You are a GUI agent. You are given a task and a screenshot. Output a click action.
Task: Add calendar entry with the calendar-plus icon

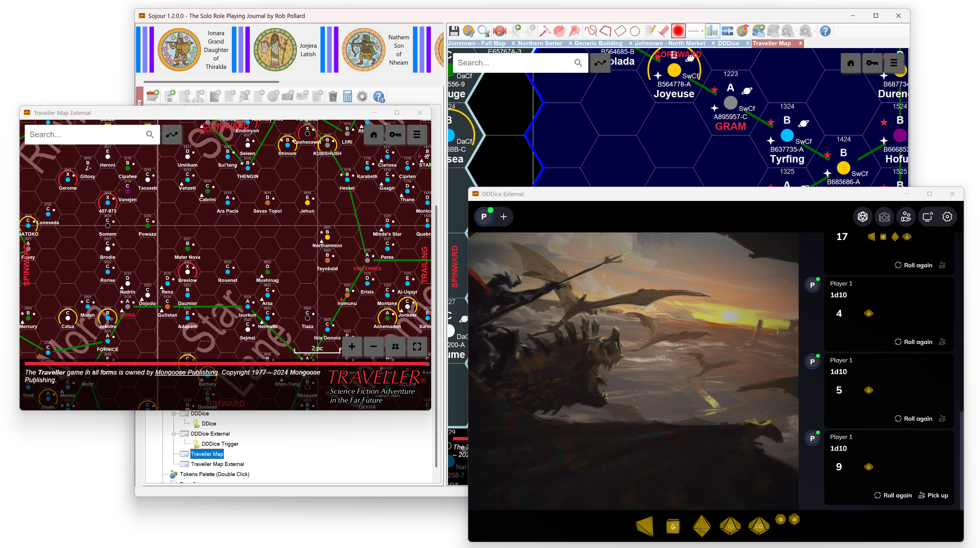click(153, 96)
